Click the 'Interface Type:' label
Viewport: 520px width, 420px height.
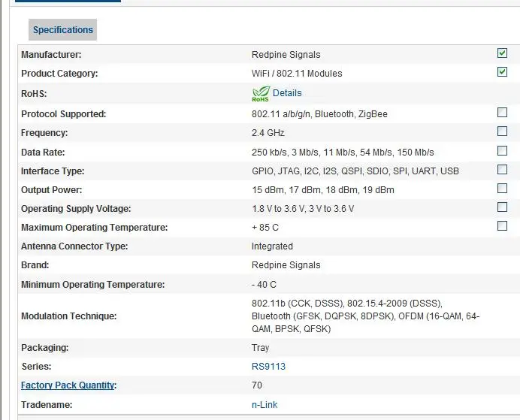tap(53, 171)
